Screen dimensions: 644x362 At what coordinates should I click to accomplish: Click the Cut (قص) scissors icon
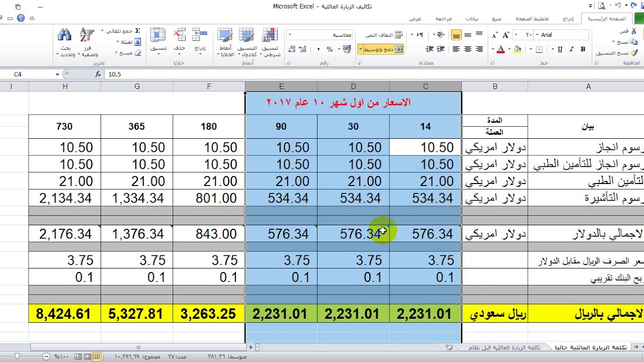pos(635,31)
